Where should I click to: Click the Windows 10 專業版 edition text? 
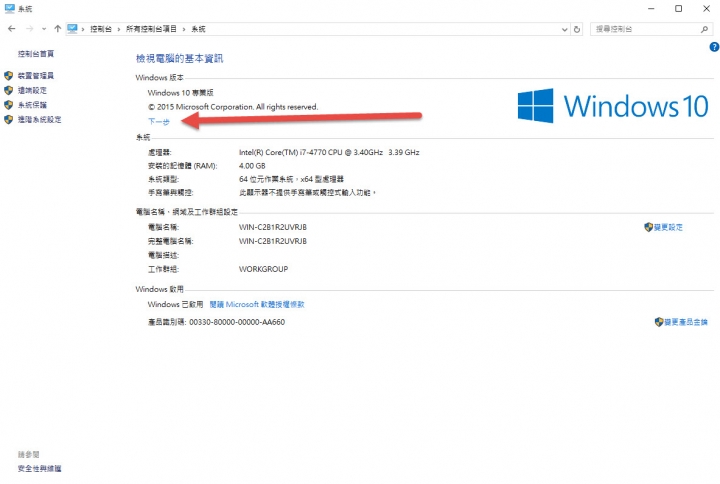tap(180, 93)
